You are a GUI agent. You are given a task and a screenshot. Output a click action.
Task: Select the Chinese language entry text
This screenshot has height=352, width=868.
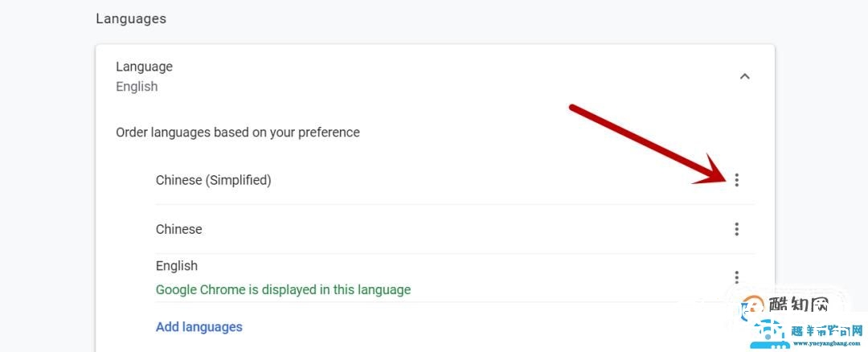tap(179, 229)
